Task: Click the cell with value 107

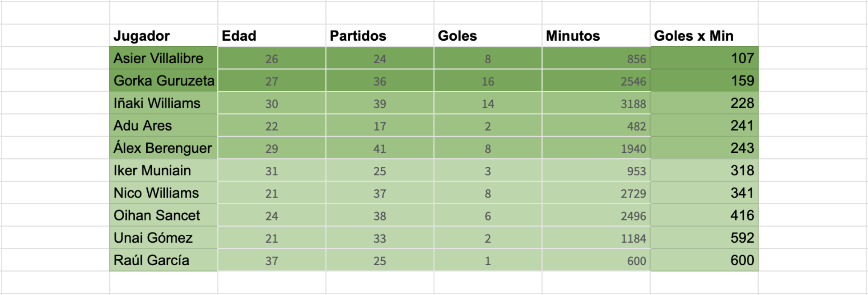Action: (704, 58)
